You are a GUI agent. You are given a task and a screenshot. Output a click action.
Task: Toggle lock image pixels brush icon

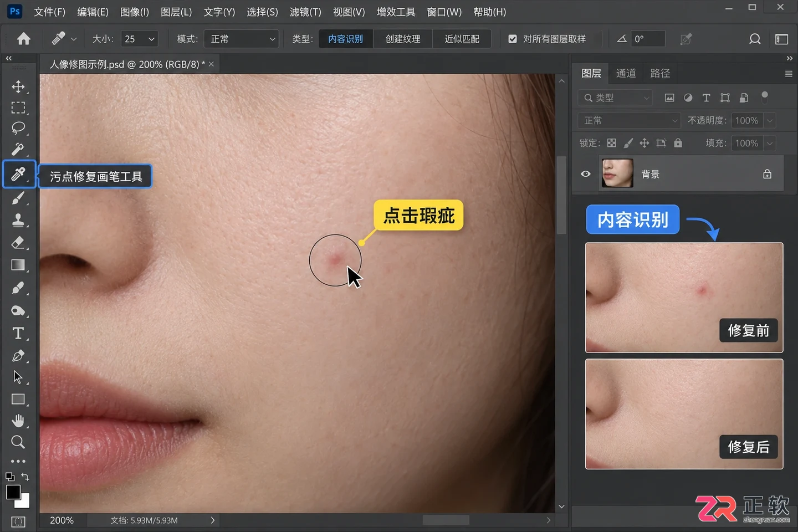tap(628, 143)
